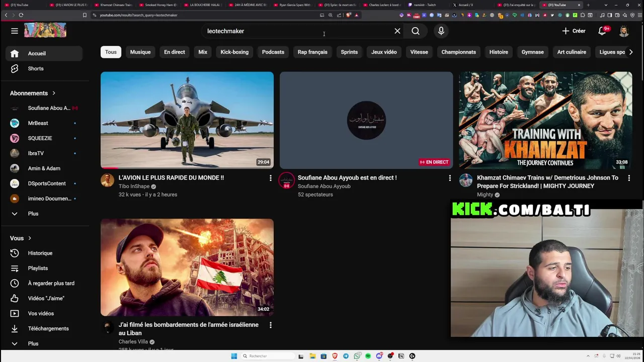This screenshot has height=362, width=644.
Task: Select the Art culinaire filter chip
Action: click(x=572, y=52)
